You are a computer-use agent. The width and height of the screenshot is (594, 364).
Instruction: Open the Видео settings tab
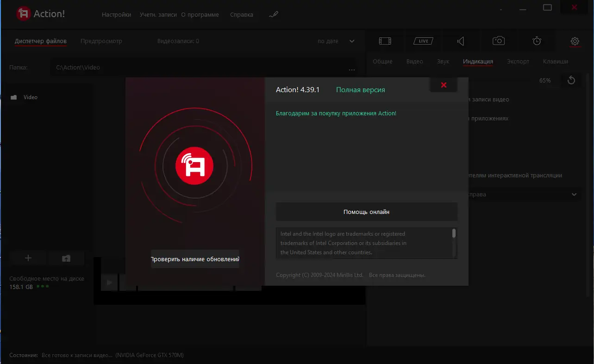[x=415, y=61]
